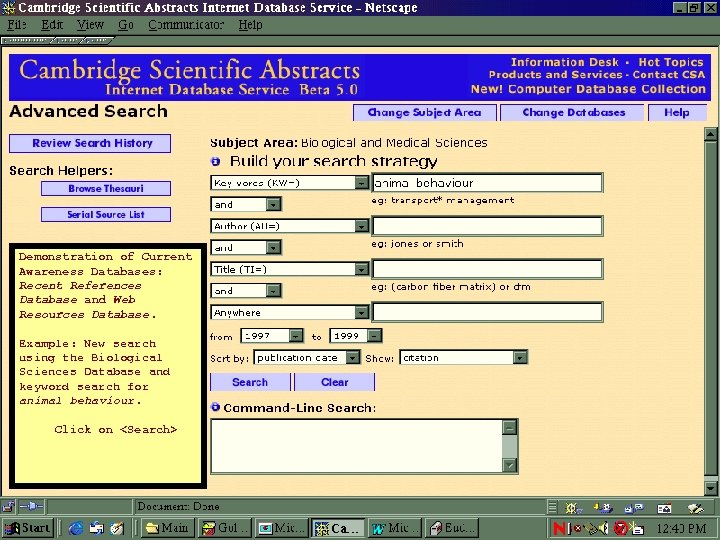Image resolution: width=720 pixels, height=540 pixels.
Task: Click the keyword field containing 'animal behaviour'
Action: tap(487, 183)
